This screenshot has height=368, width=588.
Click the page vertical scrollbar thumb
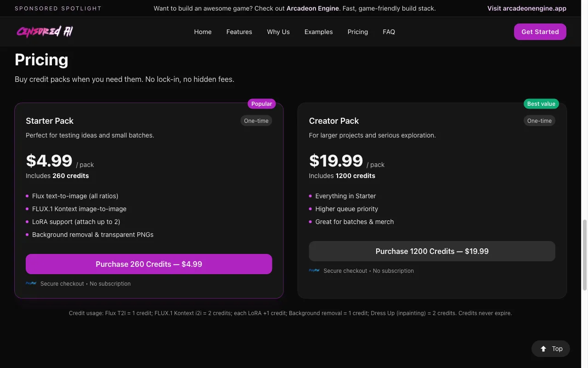(x=585, y=254)
